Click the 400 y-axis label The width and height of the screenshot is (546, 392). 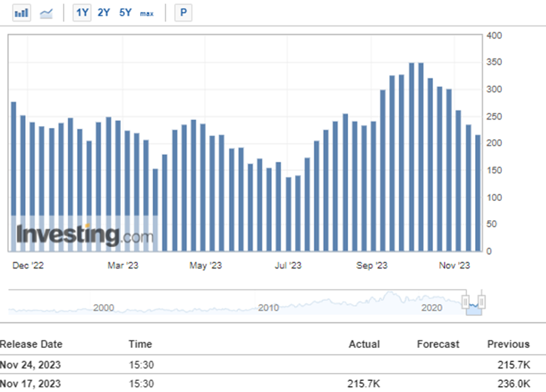point(494,35)
